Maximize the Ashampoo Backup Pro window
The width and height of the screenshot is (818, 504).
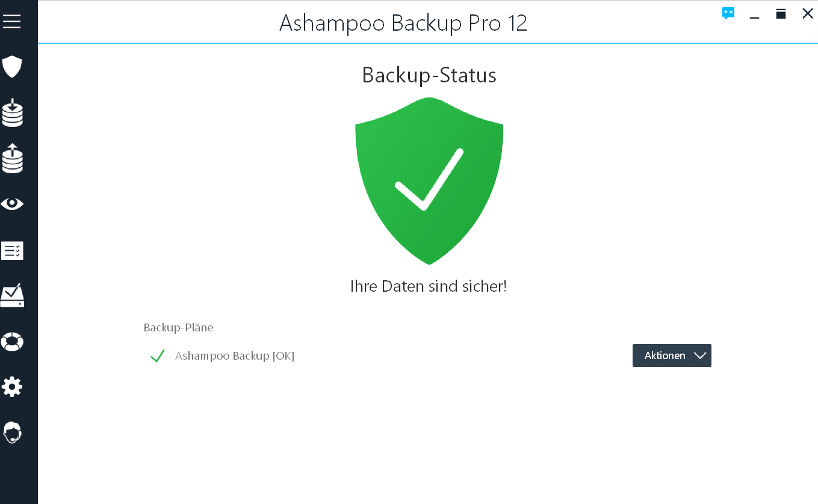781,14
